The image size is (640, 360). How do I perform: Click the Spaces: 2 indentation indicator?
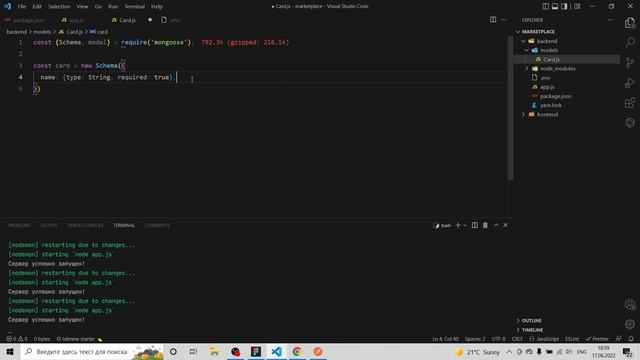pyautogui.click(x=475, y=339)
